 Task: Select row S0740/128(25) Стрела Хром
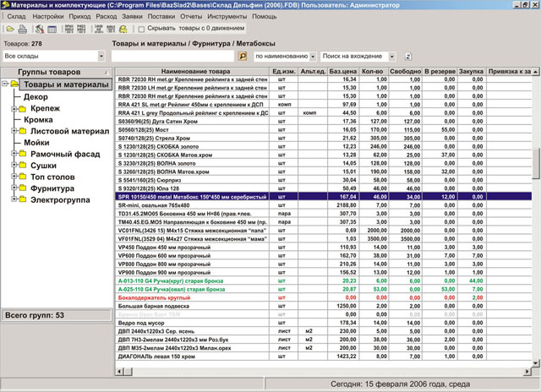click(x=324, y=138)
